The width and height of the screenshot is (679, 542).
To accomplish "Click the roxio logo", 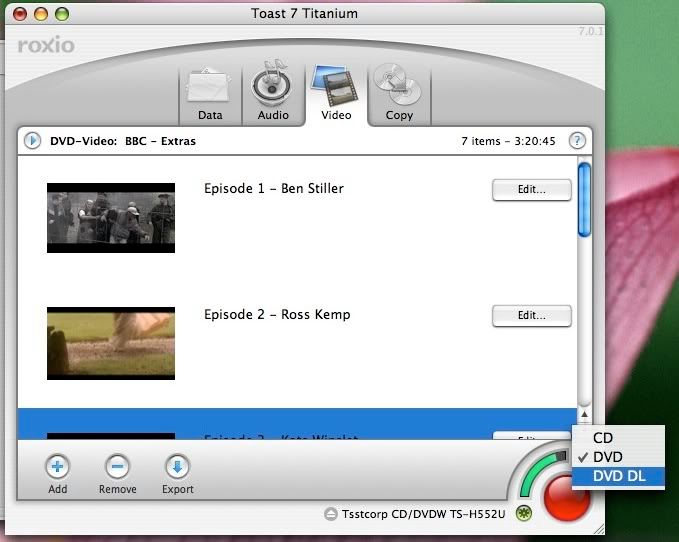I will pos(46,45).
